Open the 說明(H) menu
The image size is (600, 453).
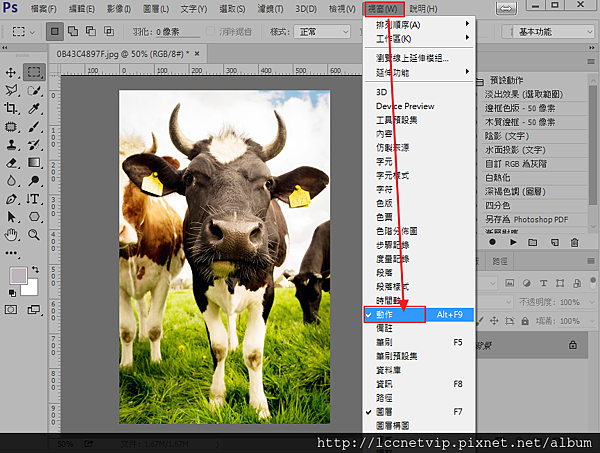tap(423, 9)
